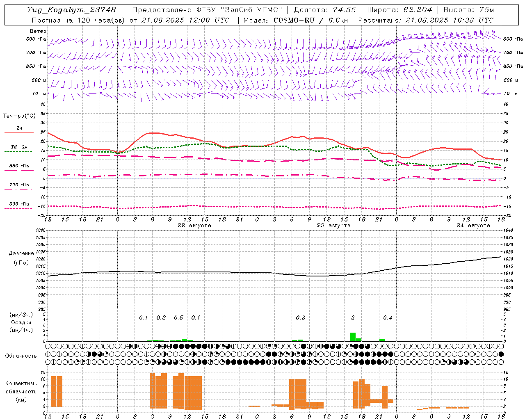Click the tallest green precipitation bar
Image resolution: width=525 pixels, height=420 pixels.
353,337
